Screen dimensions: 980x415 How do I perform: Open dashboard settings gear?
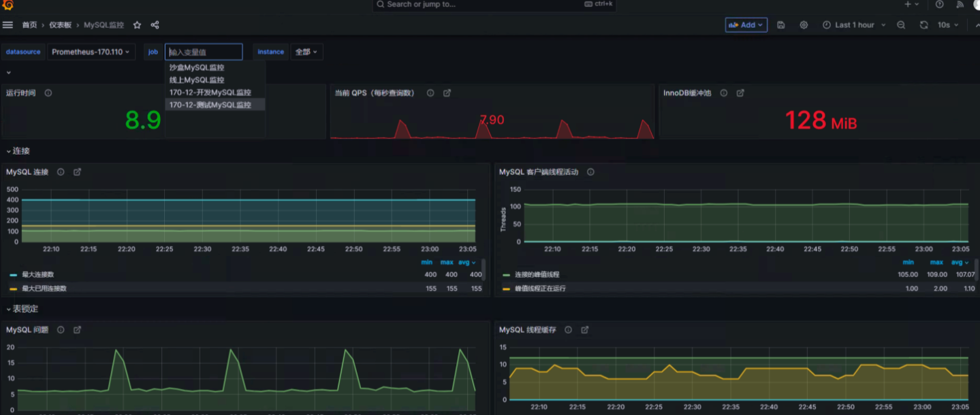[804, 25]
